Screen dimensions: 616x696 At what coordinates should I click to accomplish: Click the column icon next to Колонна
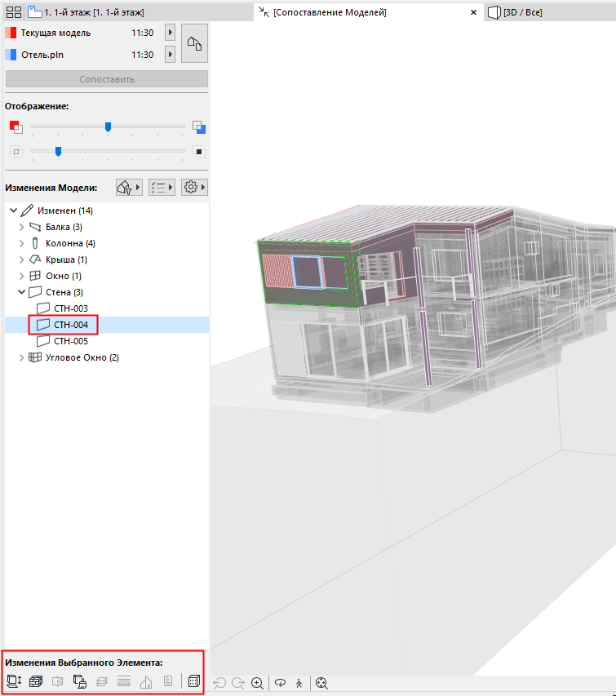(x=35, y=243)
